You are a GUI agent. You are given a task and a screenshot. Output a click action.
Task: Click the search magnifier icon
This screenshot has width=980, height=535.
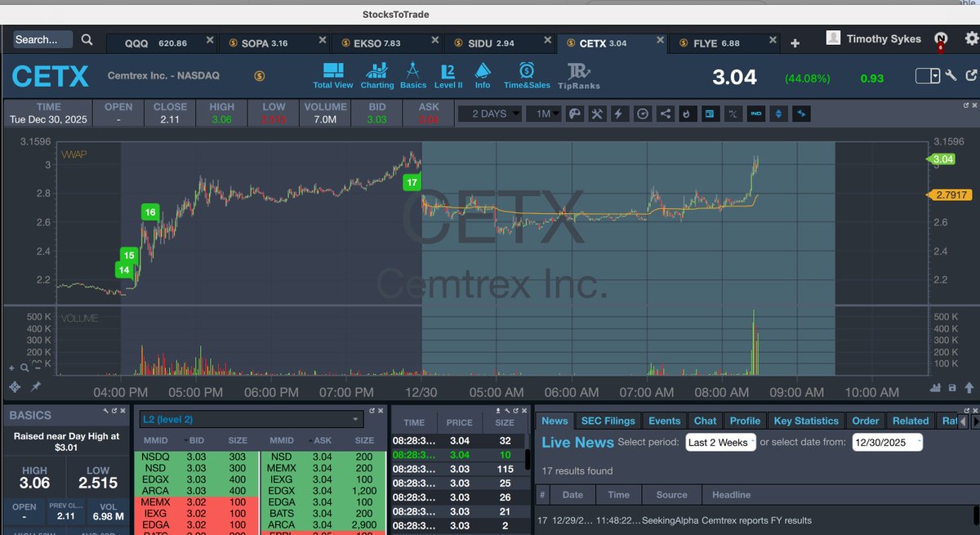point(87,39)
